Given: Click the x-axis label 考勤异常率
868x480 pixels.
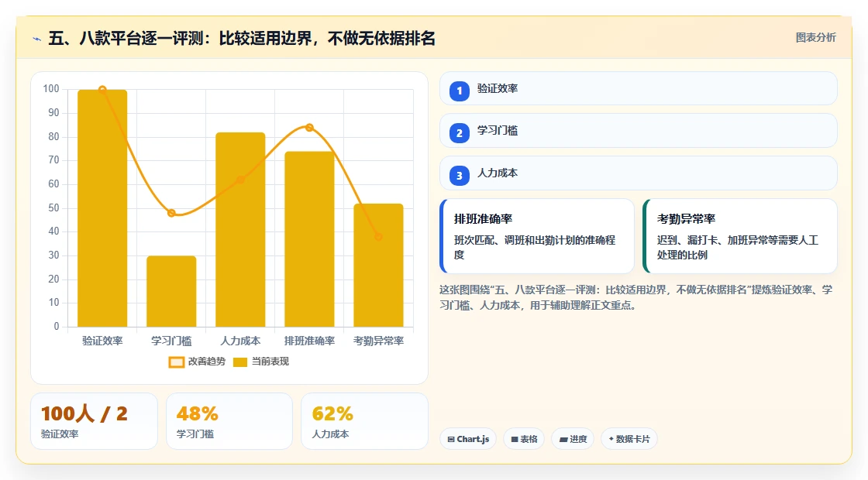Looking at the screenshot, I should pos(379,341).
